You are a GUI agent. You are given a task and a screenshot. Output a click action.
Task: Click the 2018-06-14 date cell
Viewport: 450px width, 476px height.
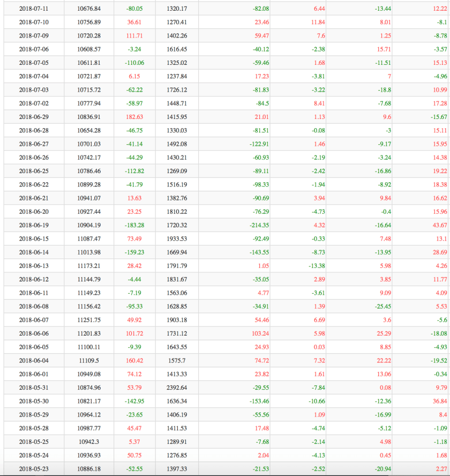coord(34,252)
